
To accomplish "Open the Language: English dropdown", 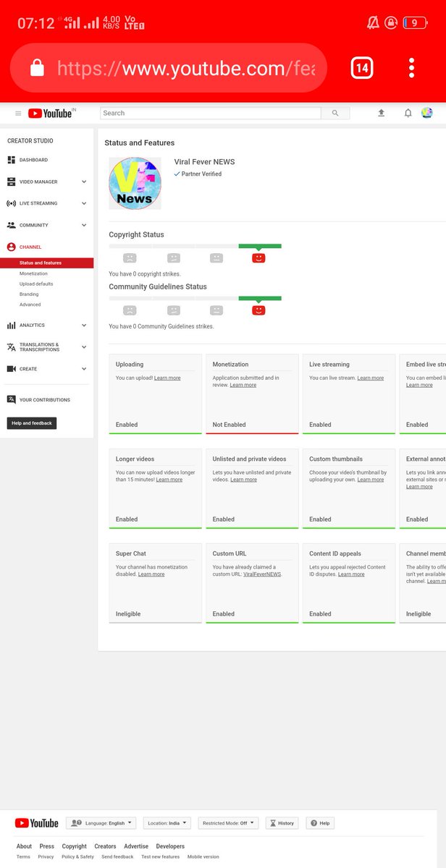I will point(101,823).
